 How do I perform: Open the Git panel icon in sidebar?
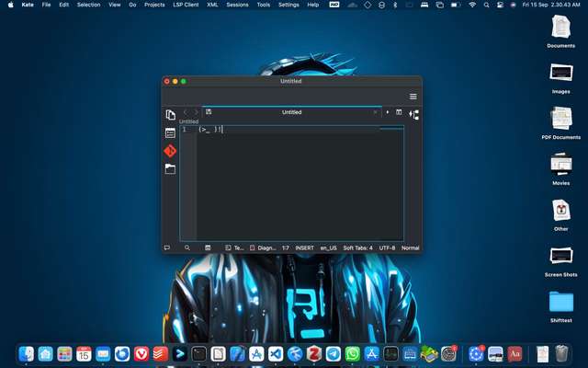click(x=170, y=151)
